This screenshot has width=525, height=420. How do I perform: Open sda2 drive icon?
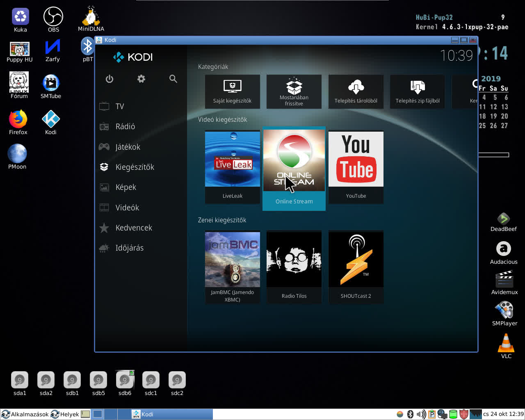click(46, 383)
